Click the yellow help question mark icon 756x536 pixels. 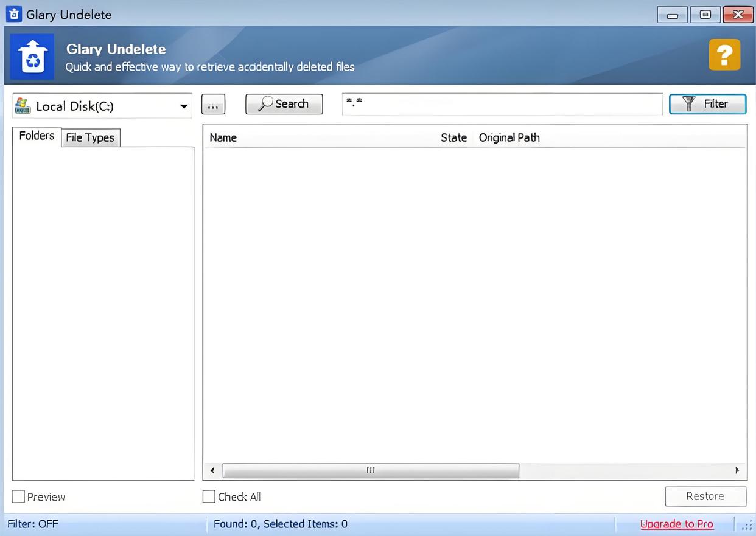tap(724, 55)
